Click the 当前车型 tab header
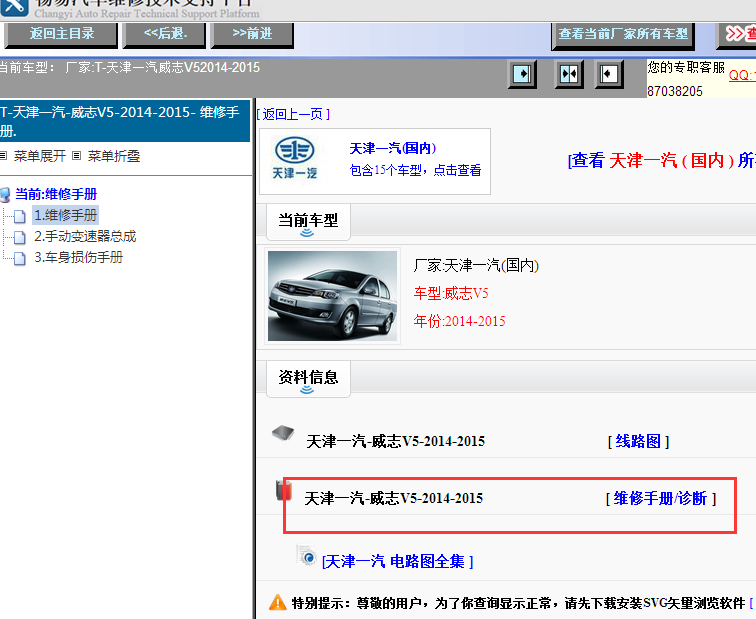The height and width of the screenshot is (619, 756). click(308, 221)
